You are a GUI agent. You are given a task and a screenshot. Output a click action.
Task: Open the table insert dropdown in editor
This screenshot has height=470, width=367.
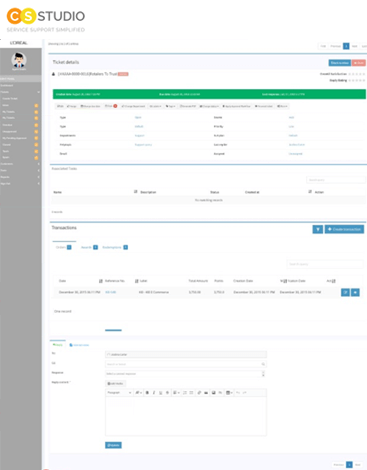(229, 393)
